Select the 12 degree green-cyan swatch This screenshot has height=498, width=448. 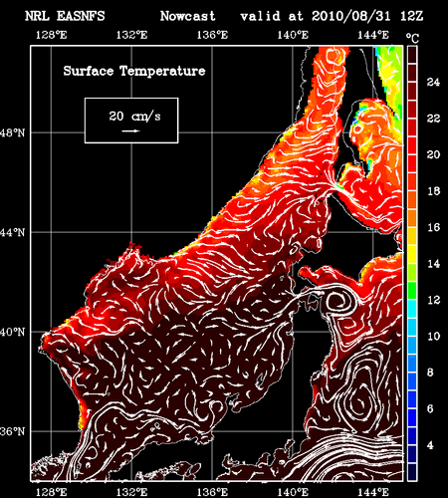(412, 300)
